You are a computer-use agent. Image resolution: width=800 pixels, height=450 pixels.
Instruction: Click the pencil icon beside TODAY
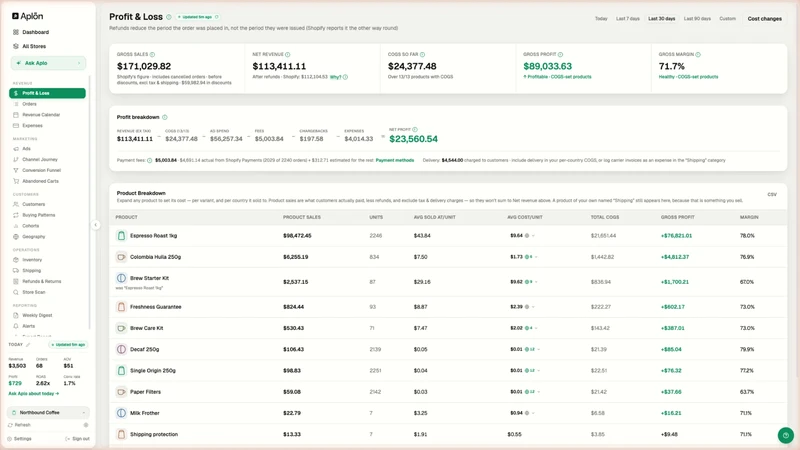(x=28, y=345)
